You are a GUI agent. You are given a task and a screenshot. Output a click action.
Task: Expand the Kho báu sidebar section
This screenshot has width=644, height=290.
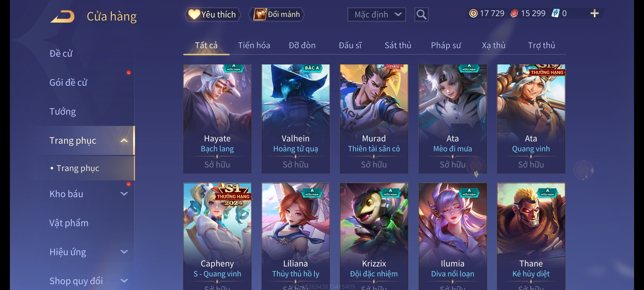click(124, 194)
